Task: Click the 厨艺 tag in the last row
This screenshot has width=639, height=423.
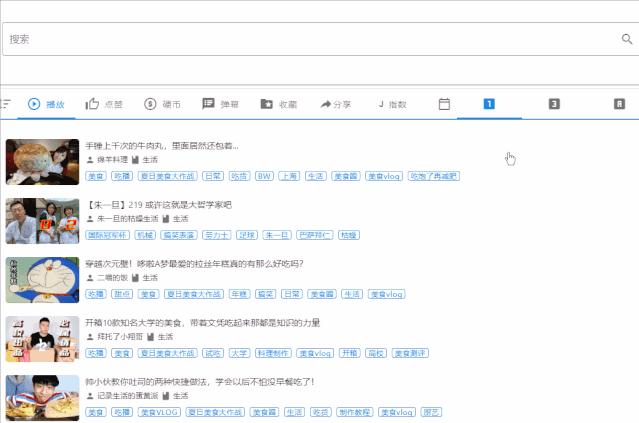Action: (431, 412)
